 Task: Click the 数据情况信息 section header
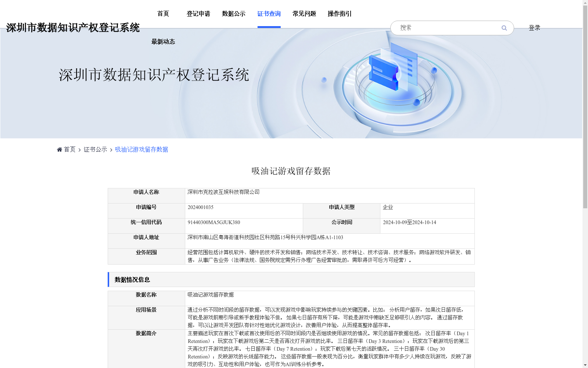[x=291, y=280]
